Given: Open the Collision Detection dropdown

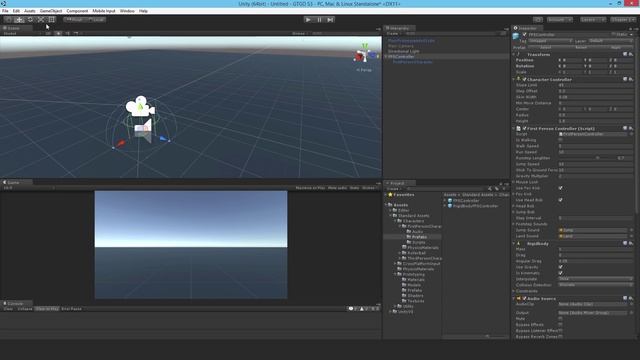Looking at the screenshot, I should [595, 285].
